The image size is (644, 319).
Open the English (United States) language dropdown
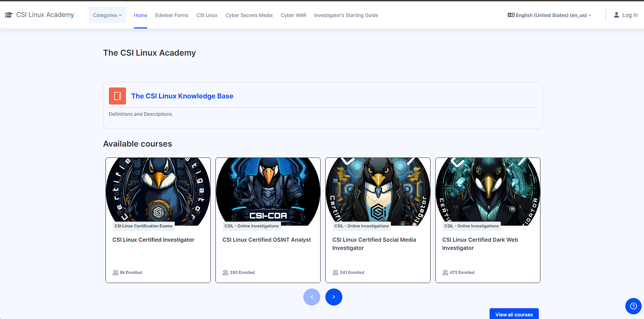(550, 15)
